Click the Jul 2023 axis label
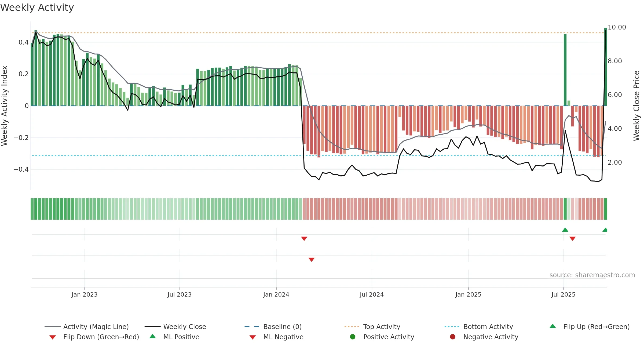 pyautogui.click(x=180, y=295)
